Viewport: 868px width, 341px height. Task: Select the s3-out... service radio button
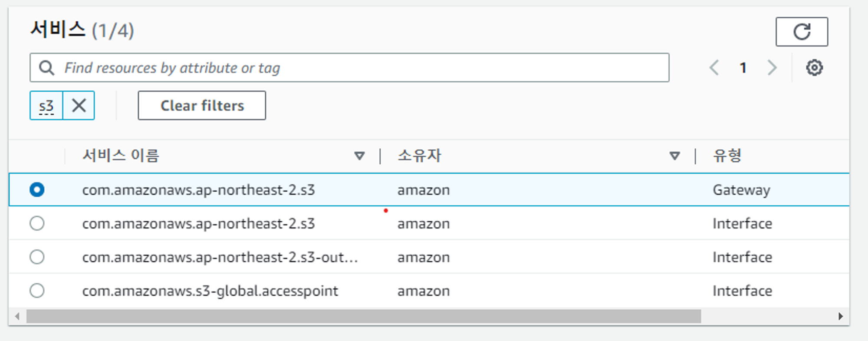pyautogui.click(x=37, y=257)
